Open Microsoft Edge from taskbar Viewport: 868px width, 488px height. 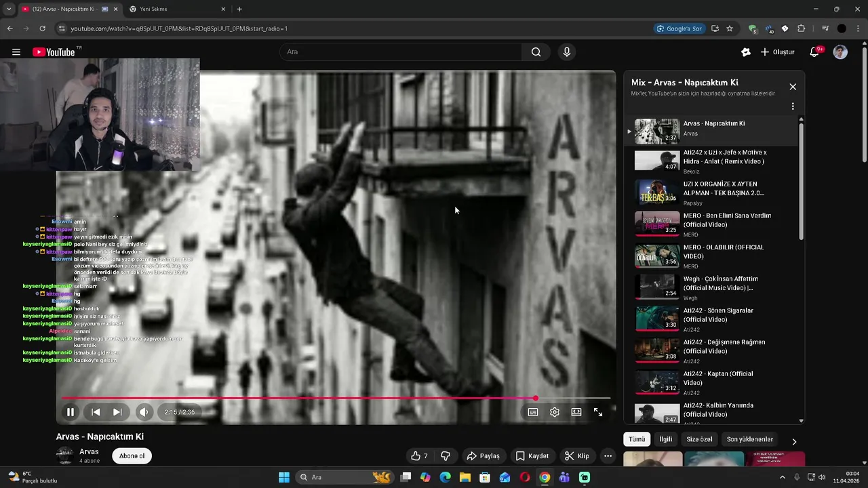[x=446, y=477]
